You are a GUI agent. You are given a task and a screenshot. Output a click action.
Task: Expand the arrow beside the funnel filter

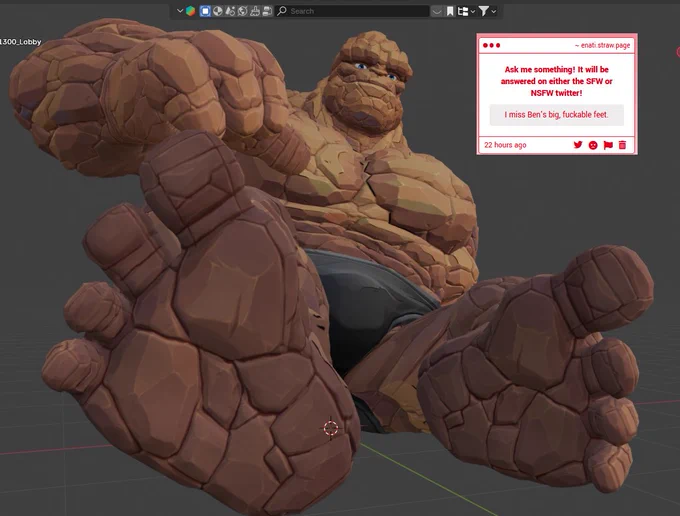(494, 12)
